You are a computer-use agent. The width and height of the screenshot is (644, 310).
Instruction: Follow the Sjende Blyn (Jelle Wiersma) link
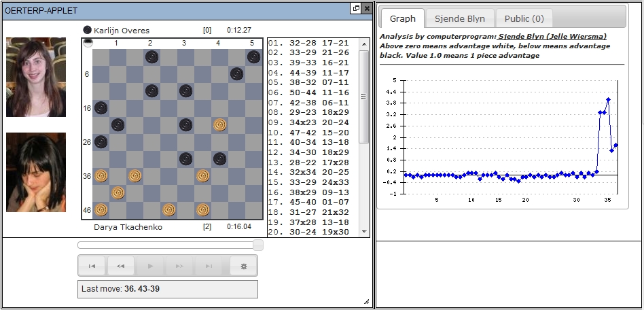click(552, 36)
